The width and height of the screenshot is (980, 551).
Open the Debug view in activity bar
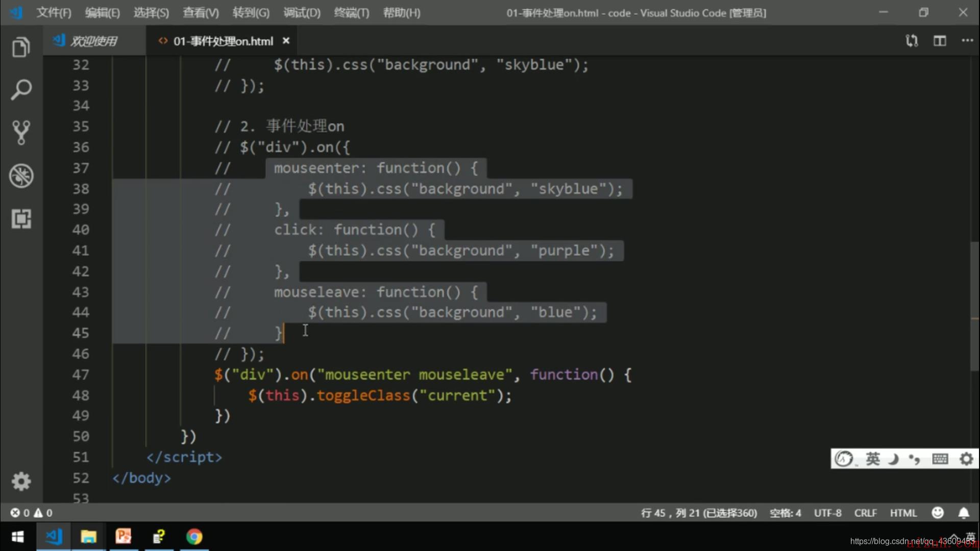[x=21, y=176]
